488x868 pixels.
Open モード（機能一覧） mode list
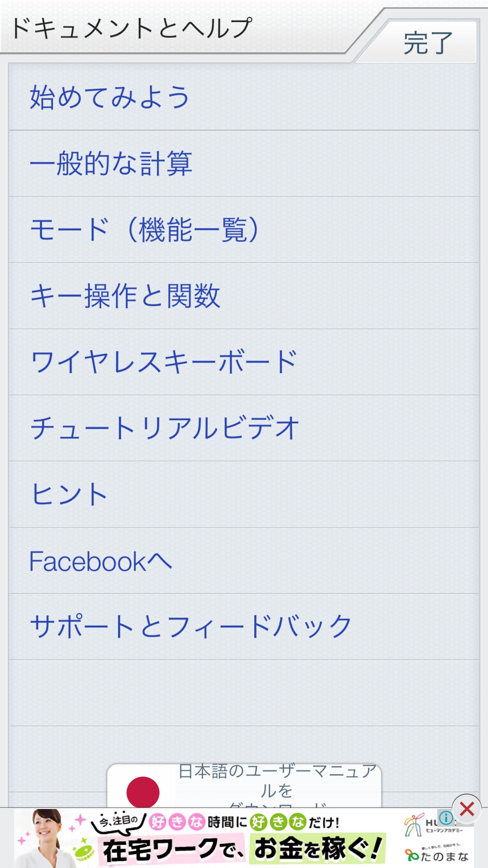click(145, 230)
